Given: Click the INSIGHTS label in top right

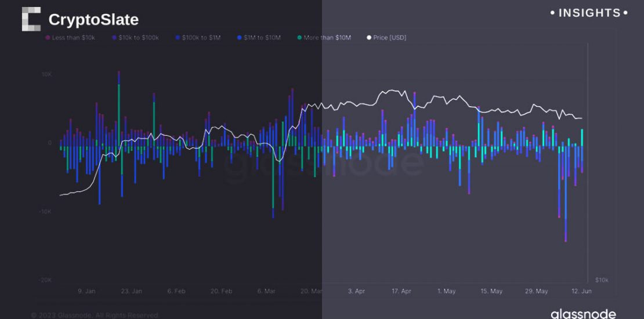Looking at the screenshot, I should point(589,13).
